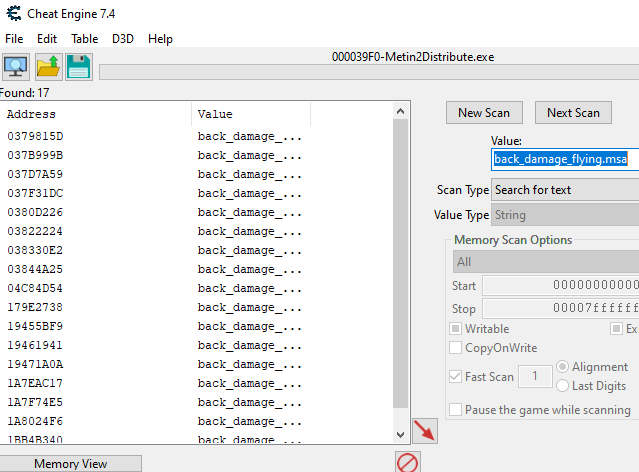Select result address 037F31DC
Viewport: 639px width, 472px height.
[35, 193]
